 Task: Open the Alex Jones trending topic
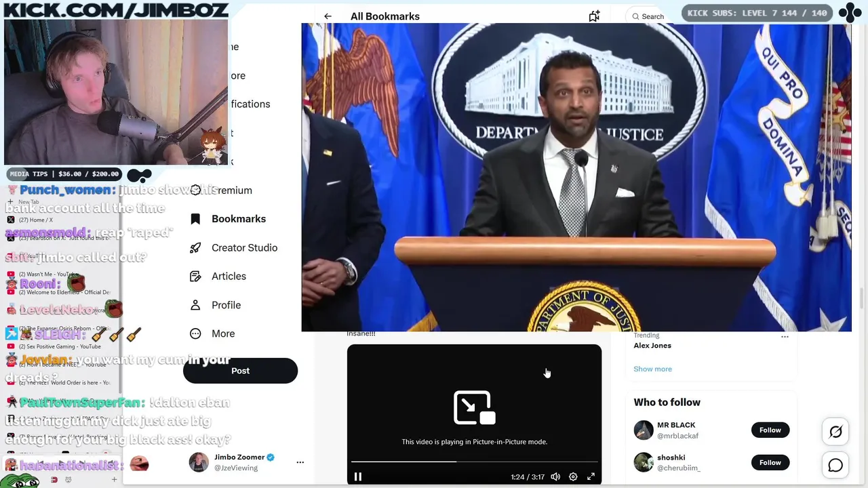click(652, 346)
